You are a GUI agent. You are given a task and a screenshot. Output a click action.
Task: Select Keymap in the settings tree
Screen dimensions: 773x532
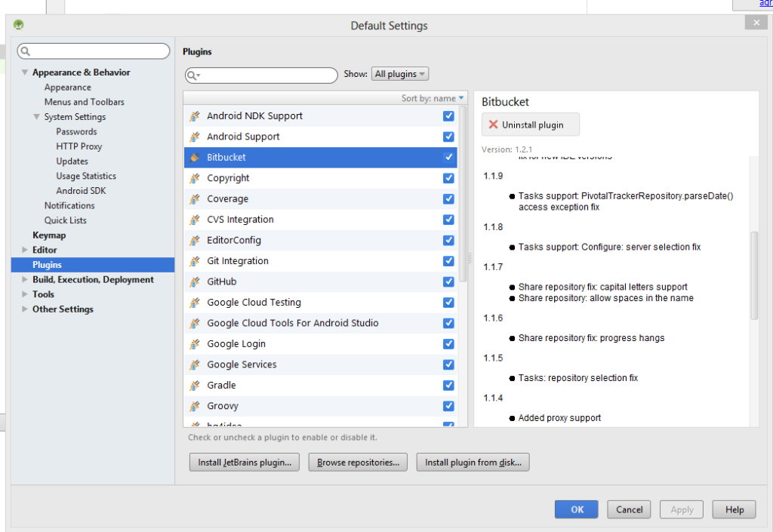point(49,235)
